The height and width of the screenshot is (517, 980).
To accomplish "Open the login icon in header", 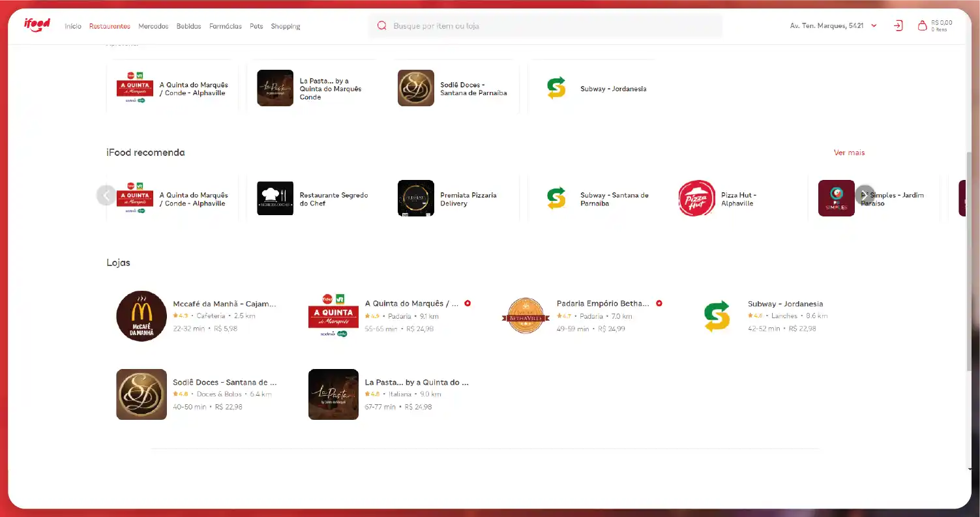I will pyautogui.click(x=898, y=26).
